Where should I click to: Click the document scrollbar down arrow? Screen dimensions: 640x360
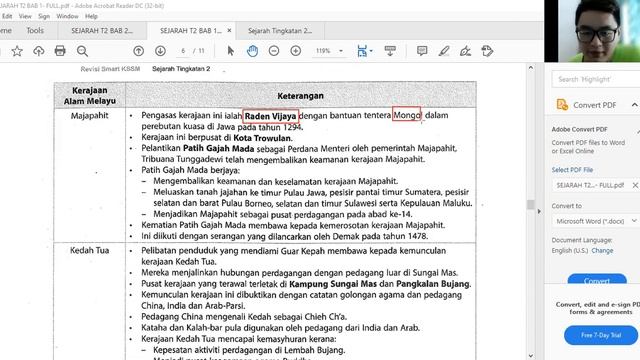click(x=531, y=356)
